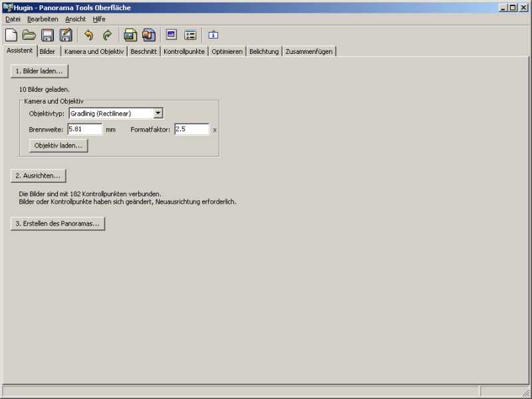Open the Ansicht menu
The width and height of the screenshot is (532, 399).
tap(75, 19)
